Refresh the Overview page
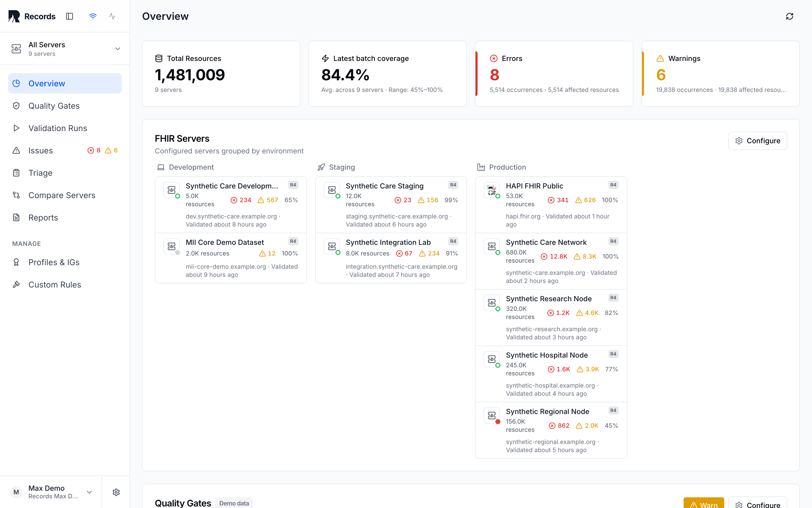The height and width of the screenshot is (508, 812). (789, 16)
